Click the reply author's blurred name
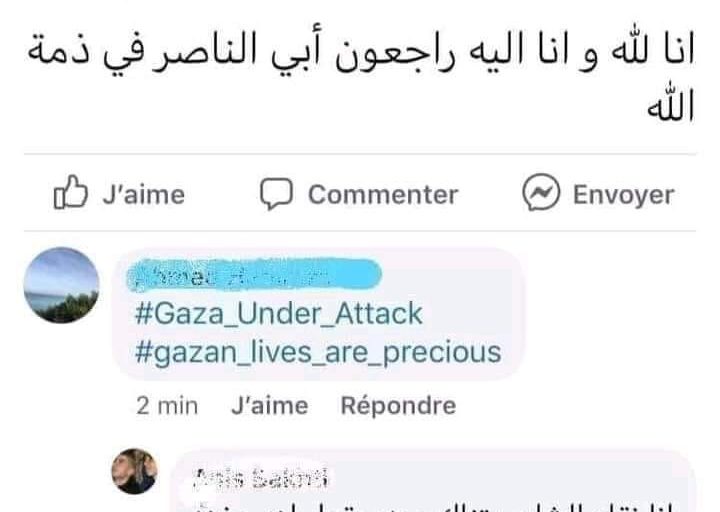 tap(260, 478)
